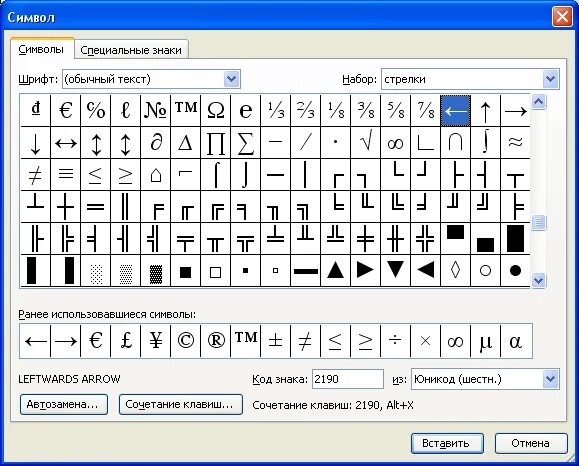Pick the intersection ∩ symbol

coord(455,143)
